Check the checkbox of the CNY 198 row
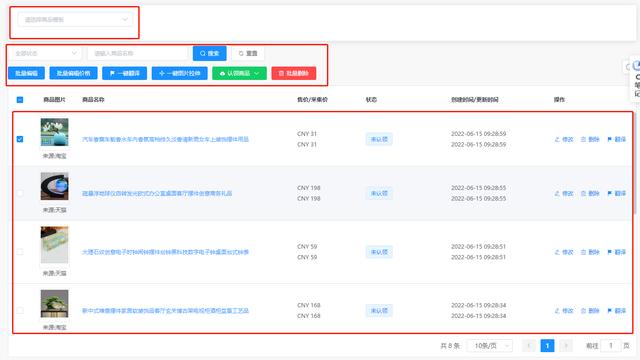 [x=20, y=193]
